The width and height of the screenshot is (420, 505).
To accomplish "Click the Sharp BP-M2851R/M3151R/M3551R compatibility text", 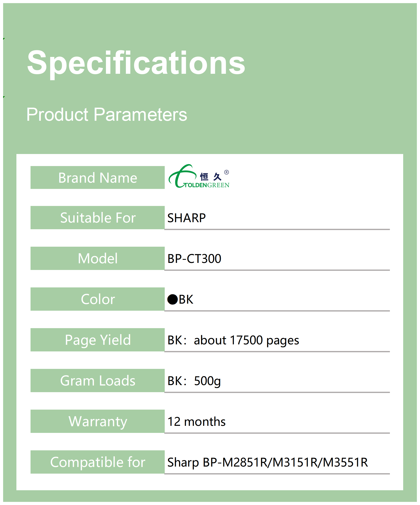I will [267, 462].
